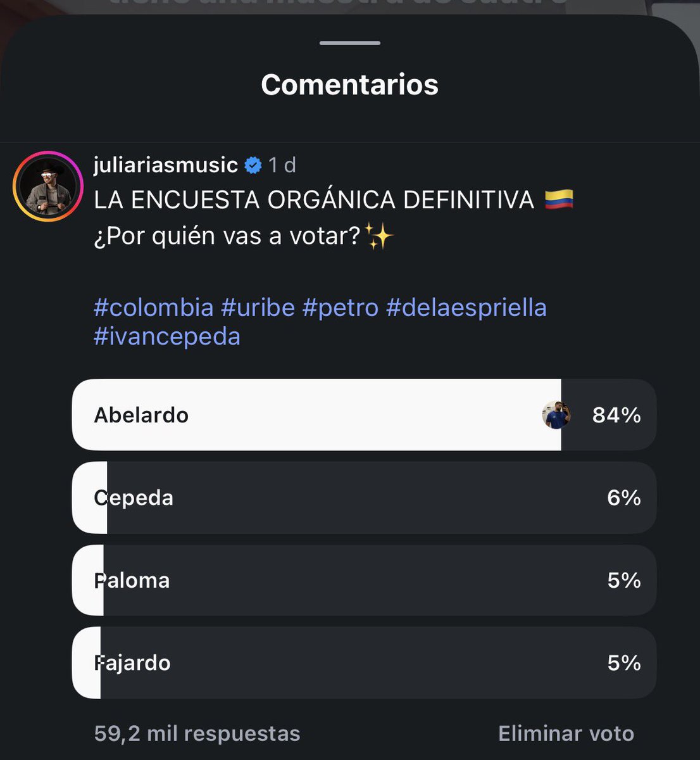The height and width of the screenshot is (760, 700).
Task: Open the #delaespriella hashtag
Action: (x=466, y=308)
